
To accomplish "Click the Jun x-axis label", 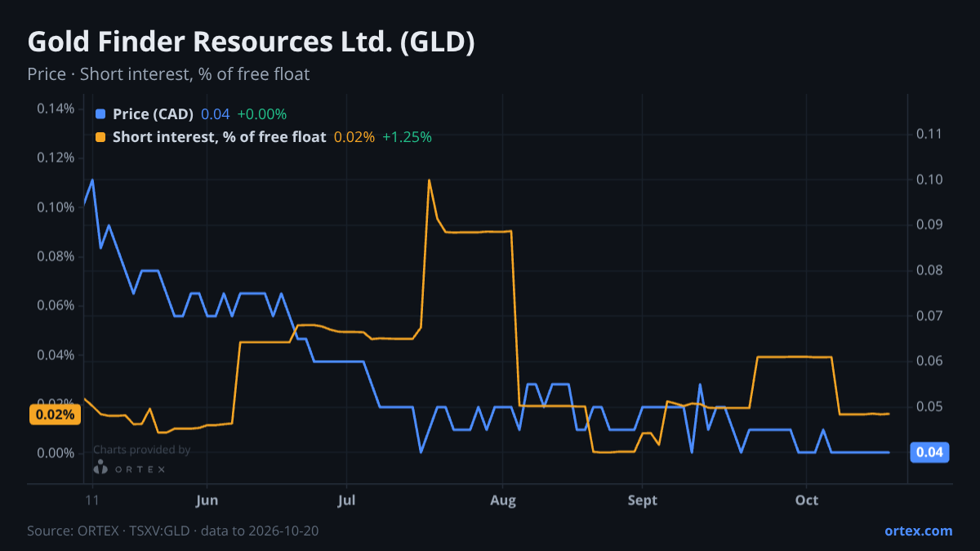I will pyautogui.click(x=207, y=500).
